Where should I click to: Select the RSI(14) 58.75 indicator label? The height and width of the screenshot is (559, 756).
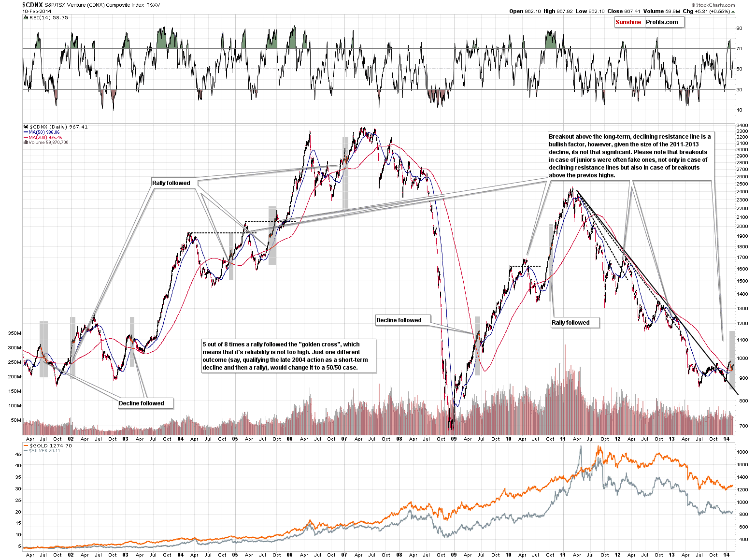(49, 17)
